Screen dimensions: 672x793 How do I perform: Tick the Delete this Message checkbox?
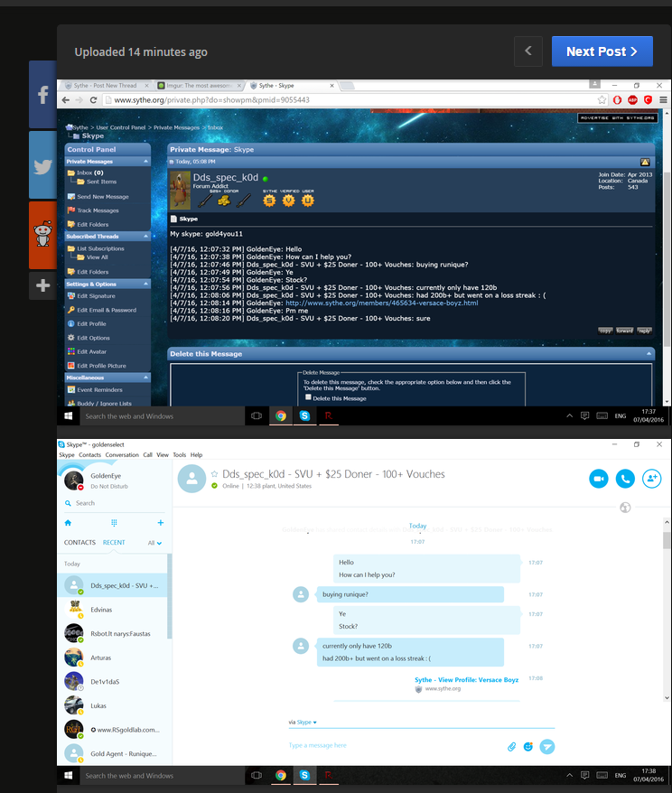click(308, 397)
